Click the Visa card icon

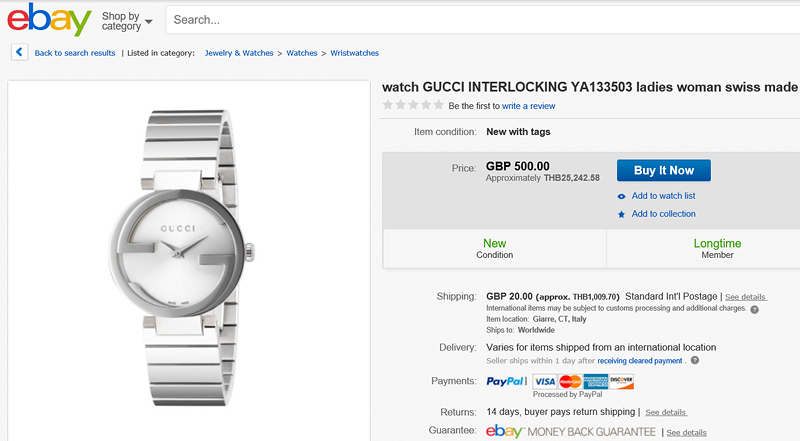coord(545,381)
